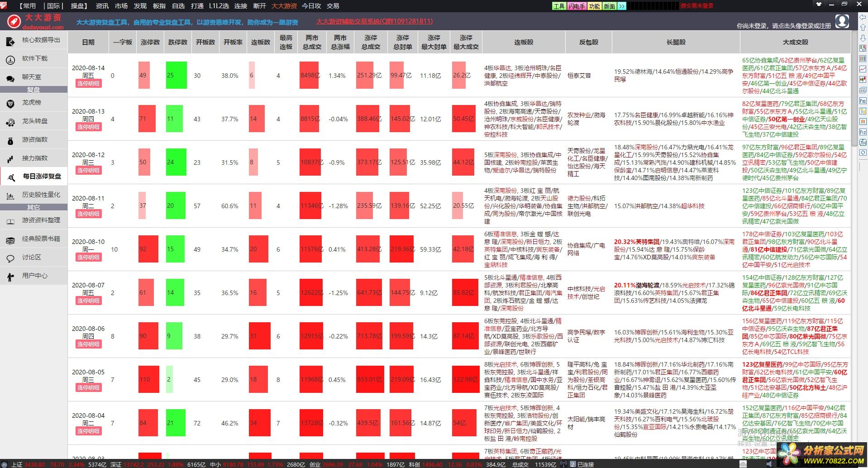Click the pink 闪电手 button
The image size is (868, 468).
[x=577, y=6]
